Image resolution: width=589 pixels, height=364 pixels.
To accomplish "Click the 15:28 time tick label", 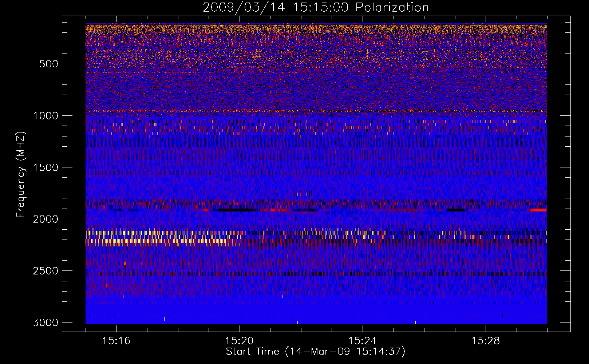I will tap(486, 341).
